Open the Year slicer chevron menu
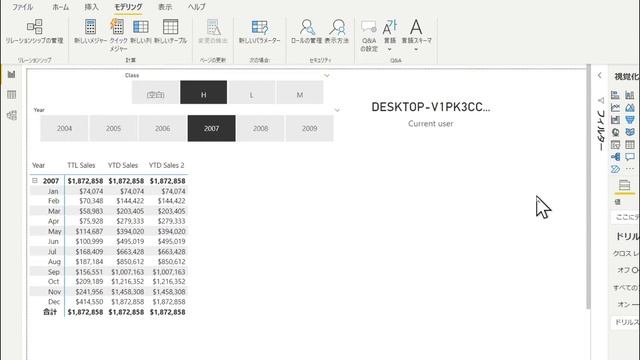 pyautogui.click(x=337, y=110)
